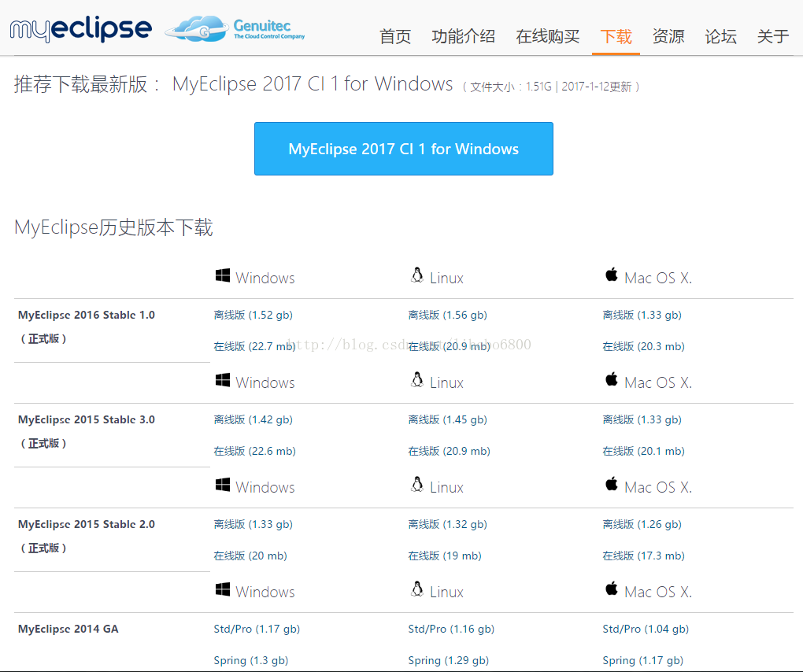Open the 关于 about menu item
Viewport: 803px width, 672px height.
click(x=773, y=36)
